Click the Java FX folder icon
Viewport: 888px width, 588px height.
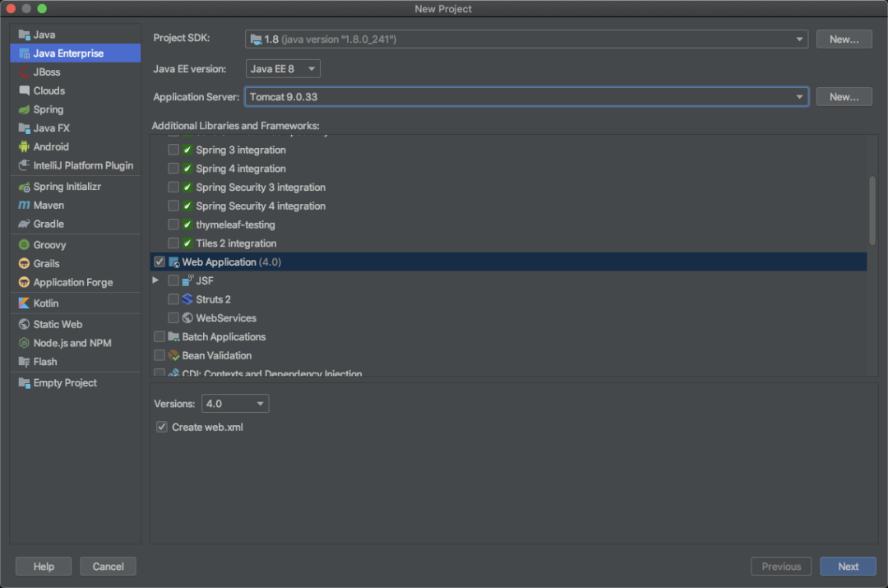pos(24,128)
